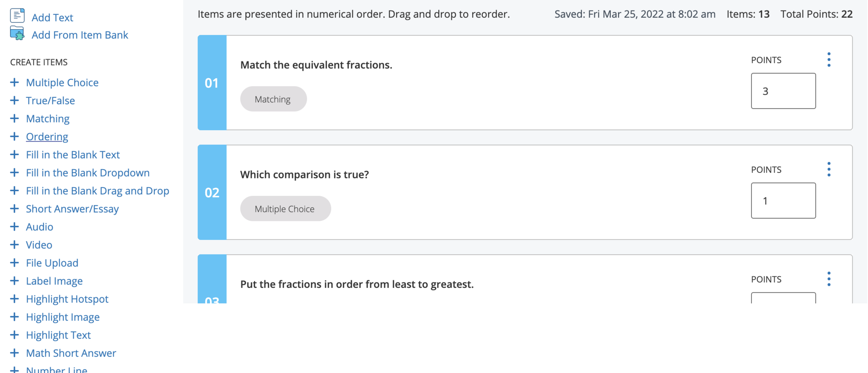Click the Add Text document icon
Viewport: 868px width, 373px height.
click(17, 16)
